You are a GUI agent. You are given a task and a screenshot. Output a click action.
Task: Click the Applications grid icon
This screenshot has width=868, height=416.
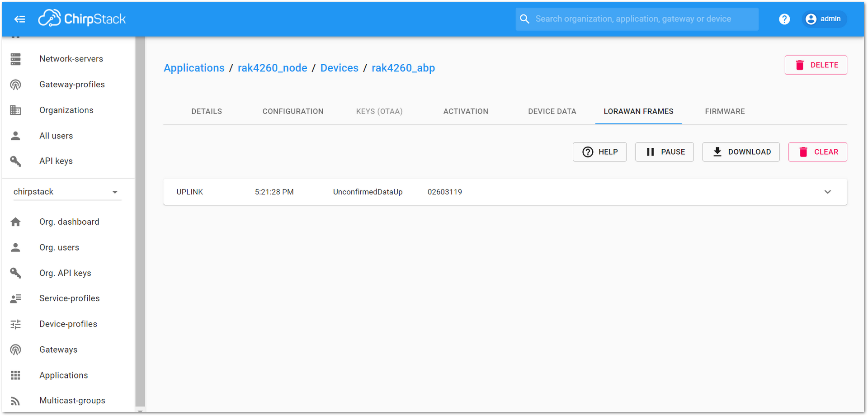tap(16, 375)
